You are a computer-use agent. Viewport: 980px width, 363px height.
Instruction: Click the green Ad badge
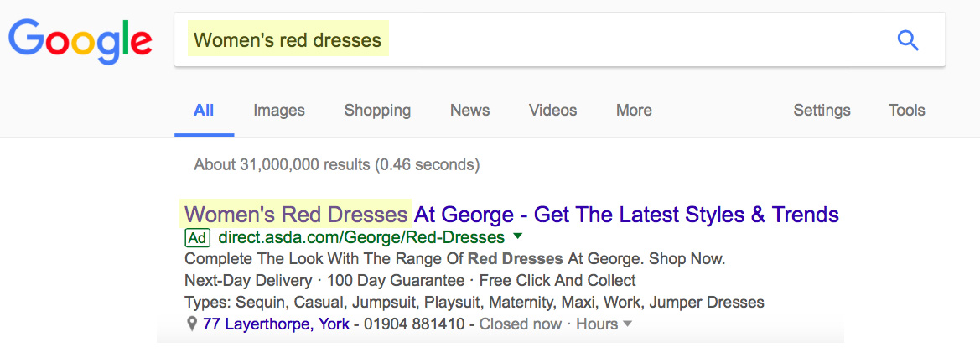pyautogui.click(x=198, y=238)
